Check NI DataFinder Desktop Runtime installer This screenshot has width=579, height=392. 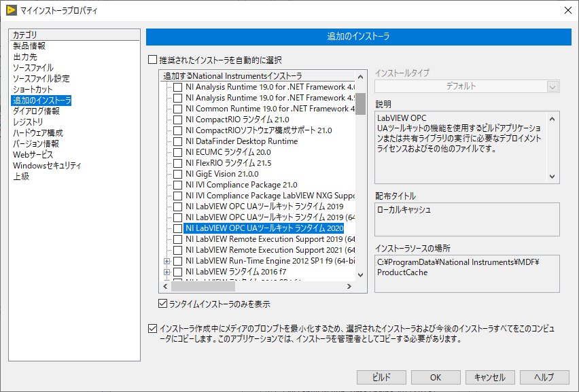(x=177, y=141)
